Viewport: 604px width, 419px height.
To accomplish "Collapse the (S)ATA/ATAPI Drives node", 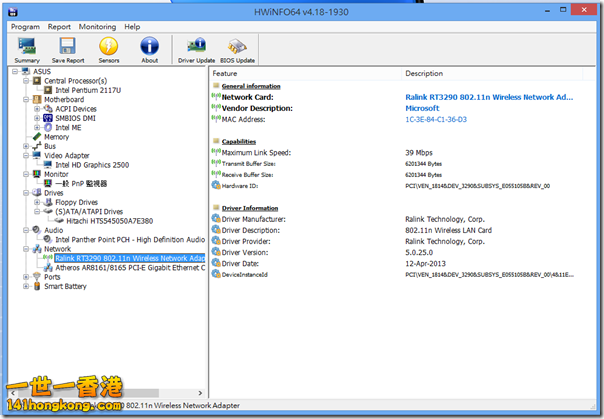I will tap(37, 211).
